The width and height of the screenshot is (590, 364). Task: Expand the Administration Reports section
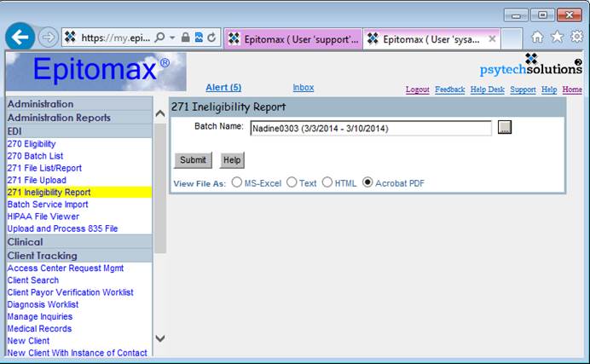[x=59, y=118]
